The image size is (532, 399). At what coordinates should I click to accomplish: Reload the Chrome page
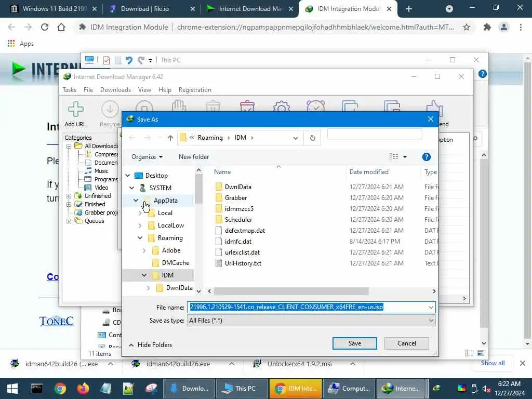(45, 27)
